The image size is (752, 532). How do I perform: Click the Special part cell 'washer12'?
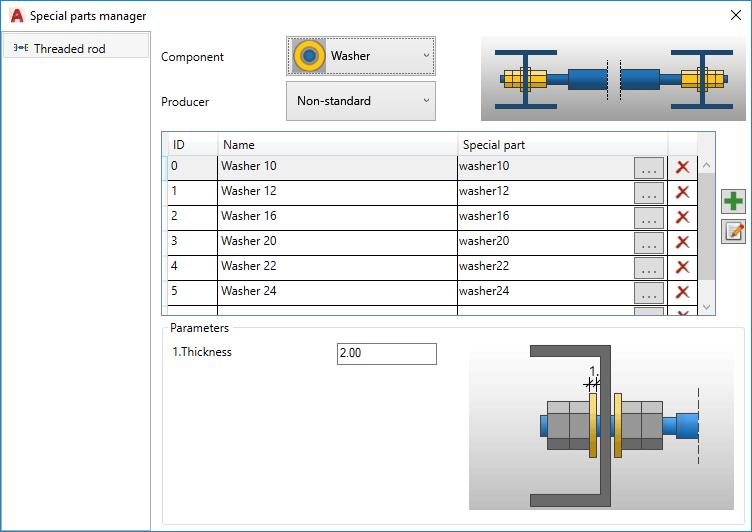(x=545, y=193)
